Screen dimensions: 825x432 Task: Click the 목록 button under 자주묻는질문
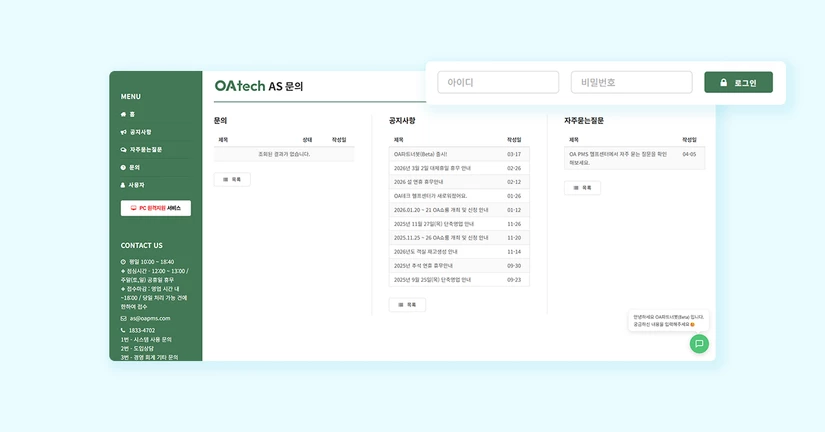tap(582, 188)
